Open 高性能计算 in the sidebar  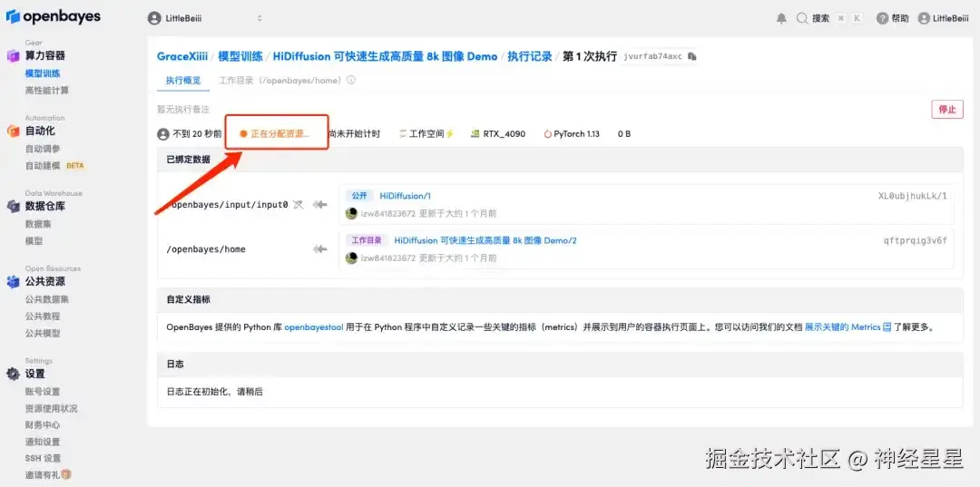tap(47, 91)
